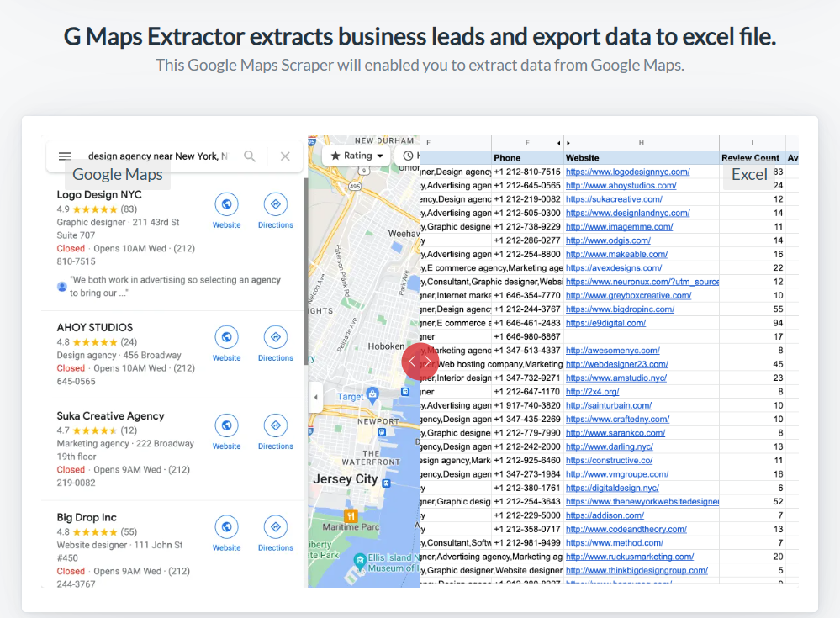840x618 pixels.
Task: Collapse the side panel with arrow tab
Action: tap(316, 397)
